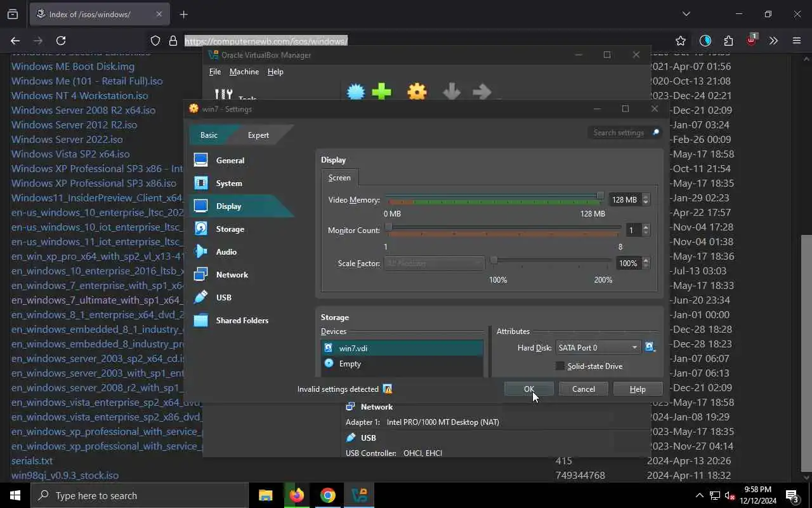Click the invalid settings warning icon
The height and width of the screenshot is (508, 812).
388,389
